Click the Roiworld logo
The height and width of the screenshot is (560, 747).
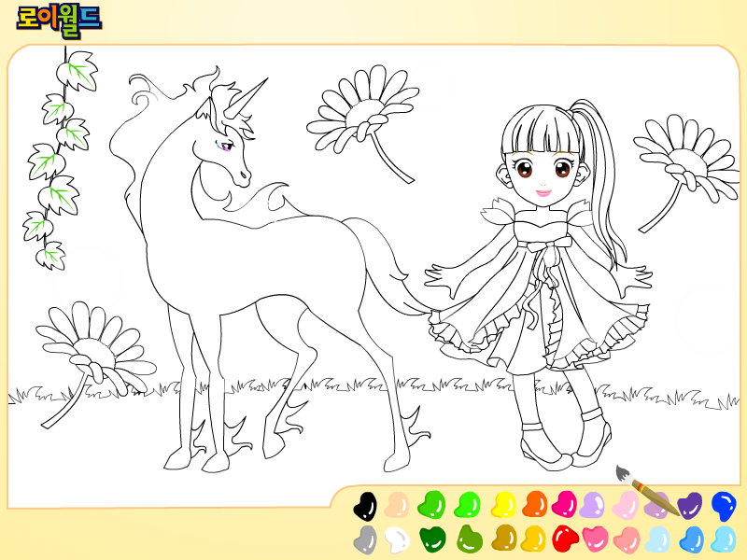pos(59,21)
